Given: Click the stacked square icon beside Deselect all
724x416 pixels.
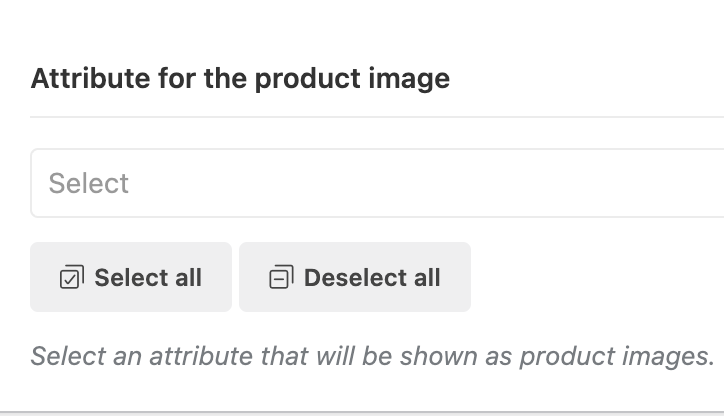Looking at the screenshot, I should coord(280,278).
